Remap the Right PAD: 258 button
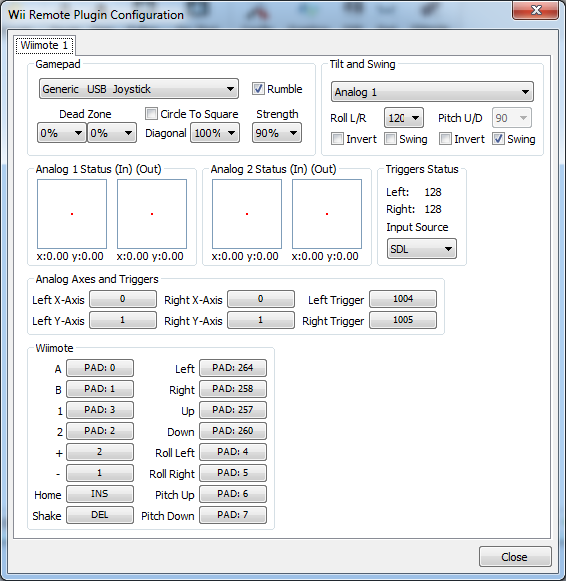The image size is (566, 581). click(233, 389)
